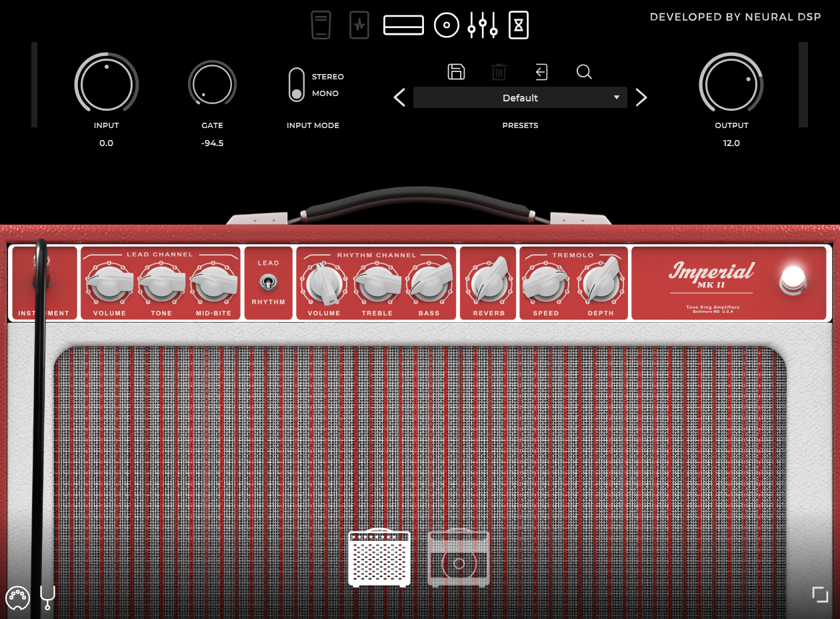Open the stompbox pedal section icon
Screen dimensions: 840x619
coord(321,25)
